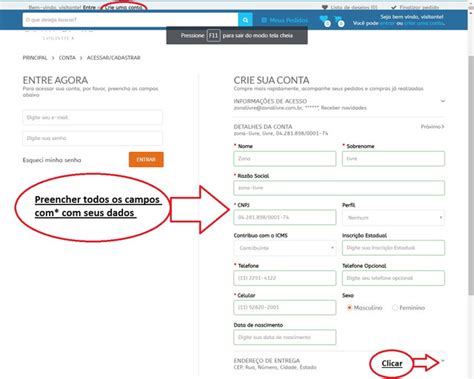Click the Telefone Opcional field
474x379 pixels.
(x=393, y=278)
